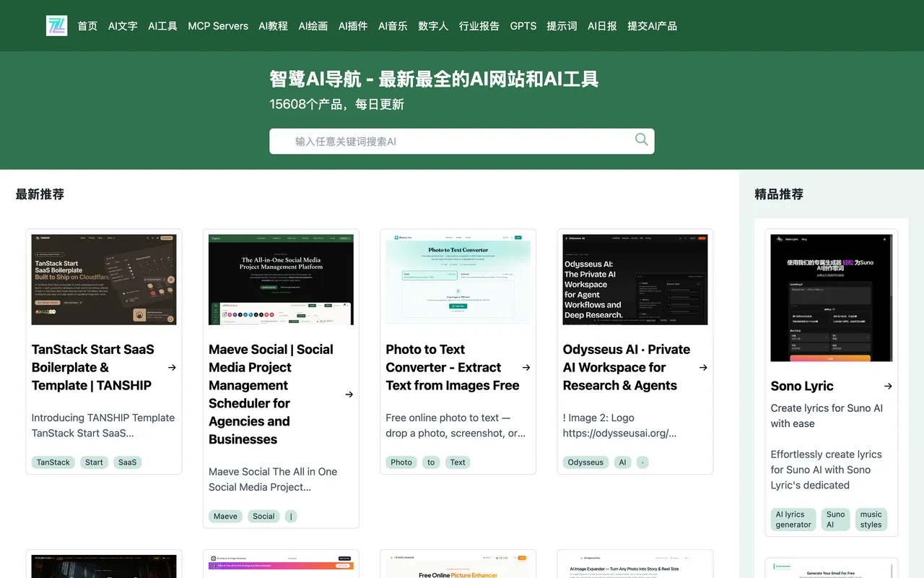924x578 pixels.
Task: Open AI Image Expander card thumbnail
Action: (635, 566)
